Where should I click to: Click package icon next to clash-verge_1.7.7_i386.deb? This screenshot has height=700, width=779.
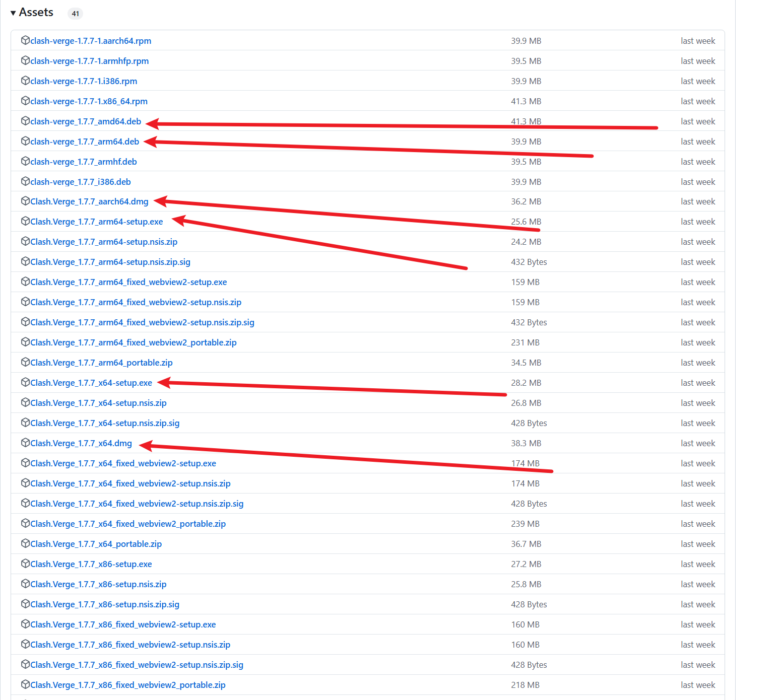[x=25, y=181]
